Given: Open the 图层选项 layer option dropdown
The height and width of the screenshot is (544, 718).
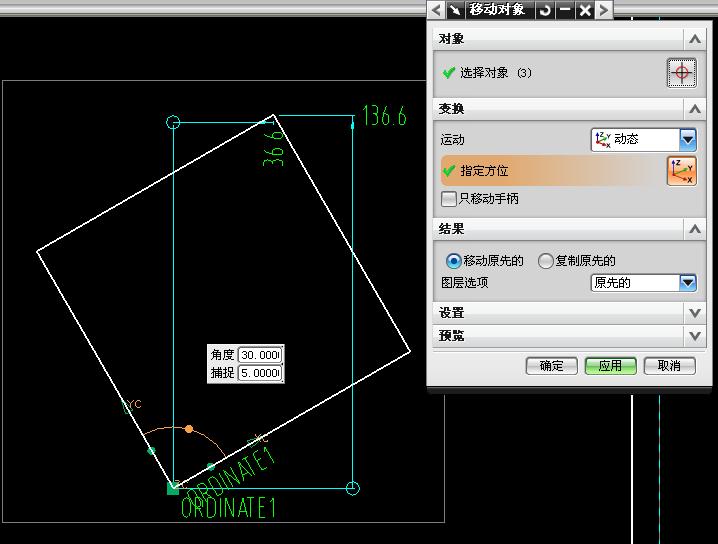Looking at the screenshot, I should (x=688, y=283).
